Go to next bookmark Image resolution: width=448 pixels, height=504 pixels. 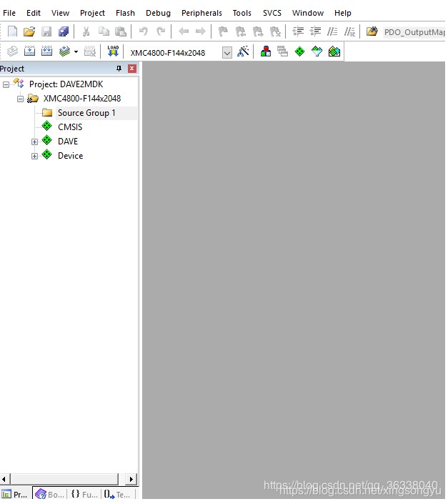click(258, 31)
